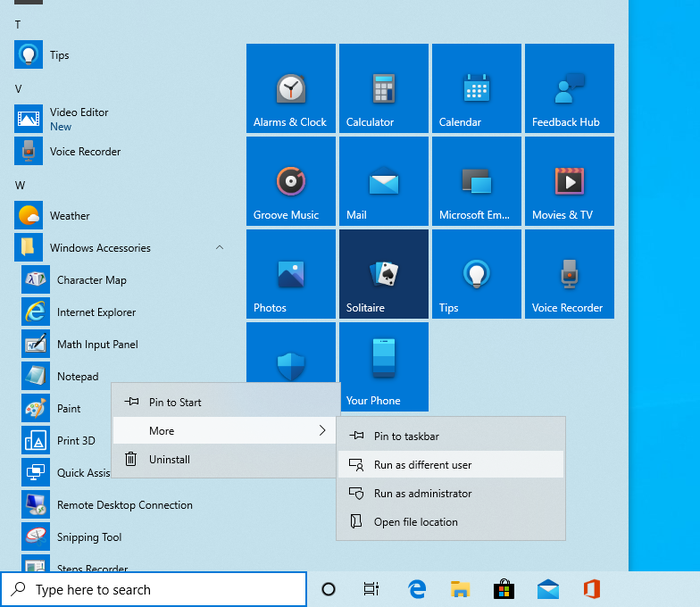Click the letter W section header
The image size is (700, 607).
point(20,185)
